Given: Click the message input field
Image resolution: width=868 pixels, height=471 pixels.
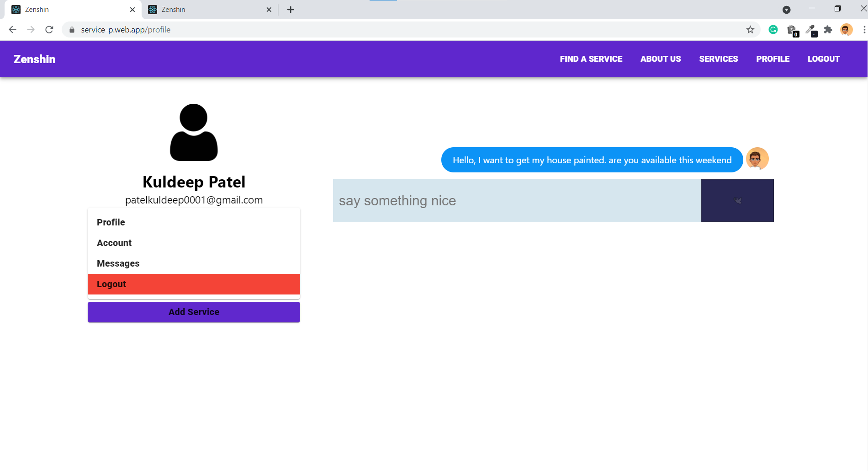Looking at the screenshot, I should pos(517,201).
